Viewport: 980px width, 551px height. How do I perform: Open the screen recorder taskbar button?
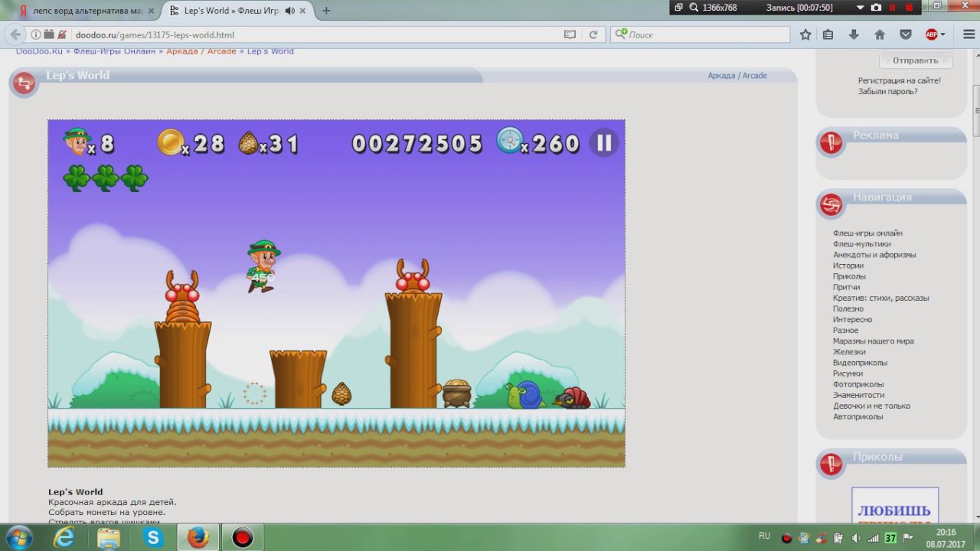click(x=242, y=538)
